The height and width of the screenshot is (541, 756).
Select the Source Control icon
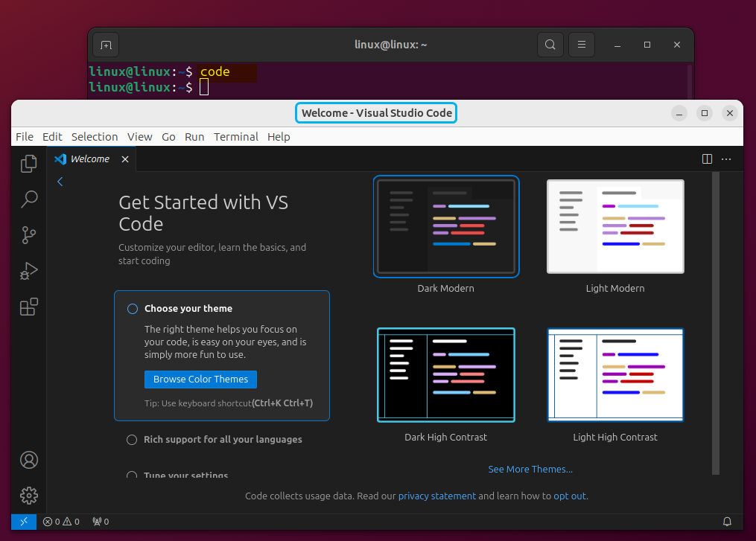tap(28, 235)
